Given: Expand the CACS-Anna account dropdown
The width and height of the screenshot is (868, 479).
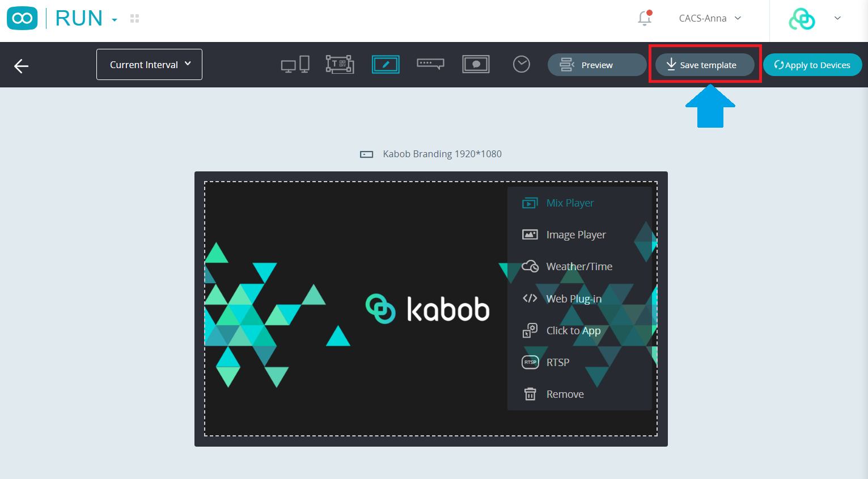Looking at the screenshot, I should coord(710,18).
